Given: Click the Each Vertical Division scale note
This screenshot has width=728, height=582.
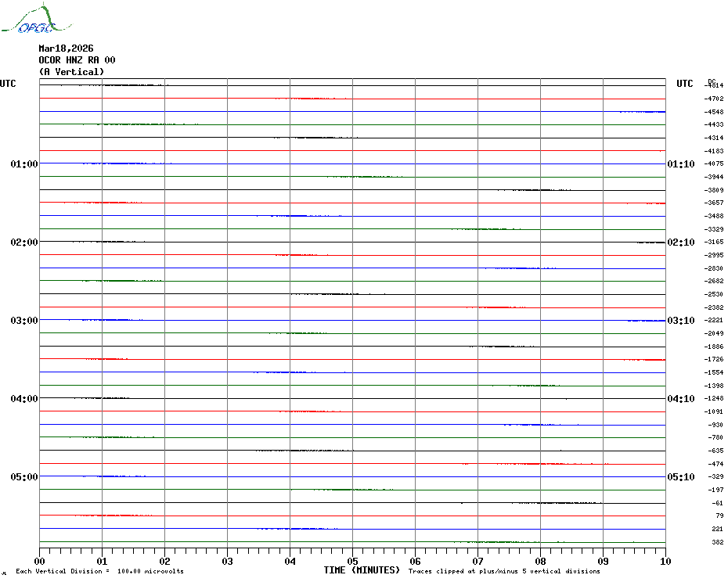Looking at the screenshot, I should pos(99,571).
